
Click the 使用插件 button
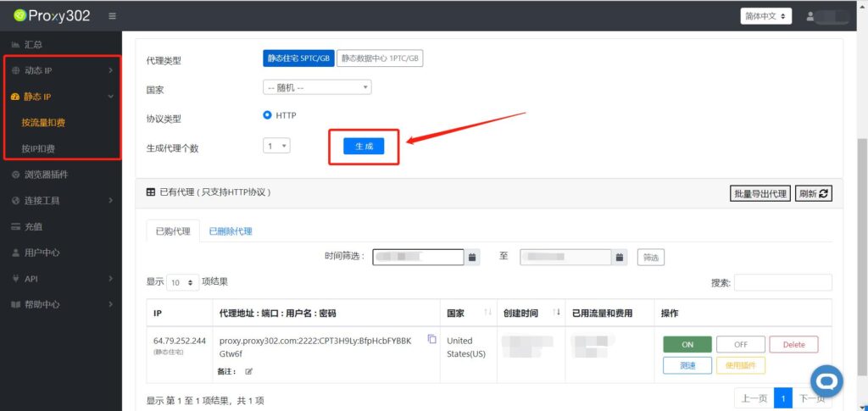[x=741, y=365]
